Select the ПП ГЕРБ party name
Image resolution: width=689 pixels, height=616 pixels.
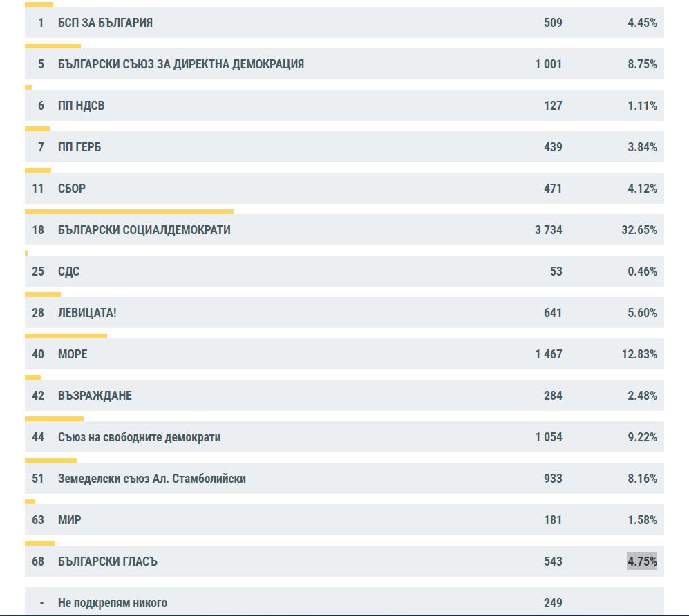(79, 147)
